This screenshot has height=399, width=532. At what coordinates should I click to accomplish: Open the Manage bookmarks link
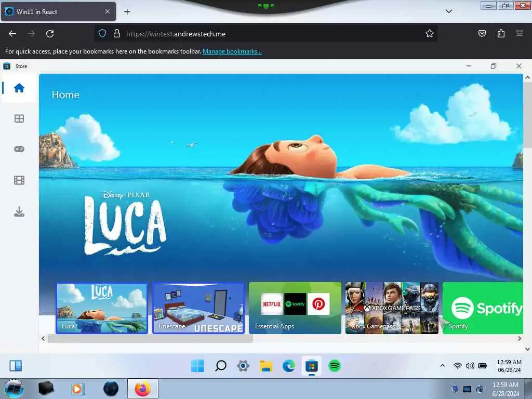[232, 51]
